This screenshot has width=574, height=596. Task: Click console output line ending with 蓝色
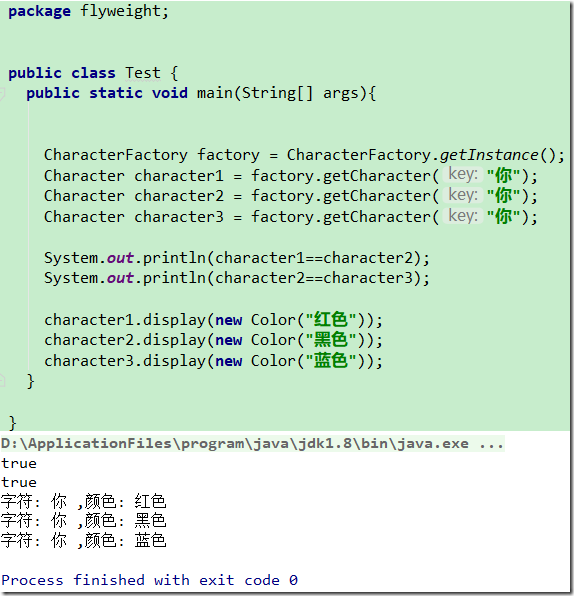[x=83, y=540]
